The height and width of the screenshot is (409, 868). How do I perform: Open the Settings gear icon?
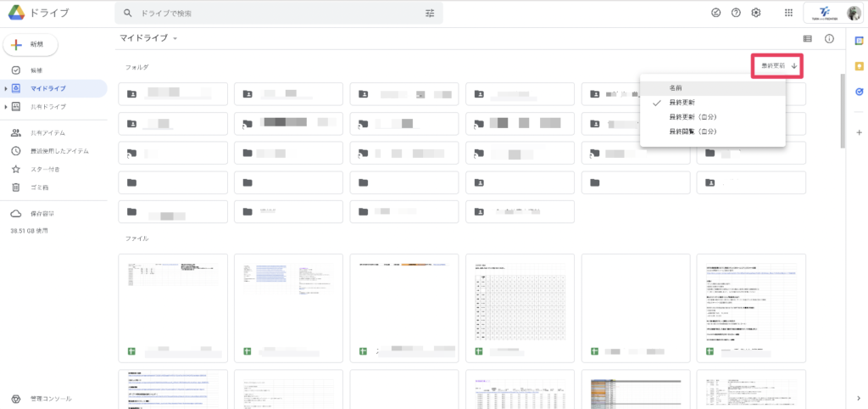755,13
